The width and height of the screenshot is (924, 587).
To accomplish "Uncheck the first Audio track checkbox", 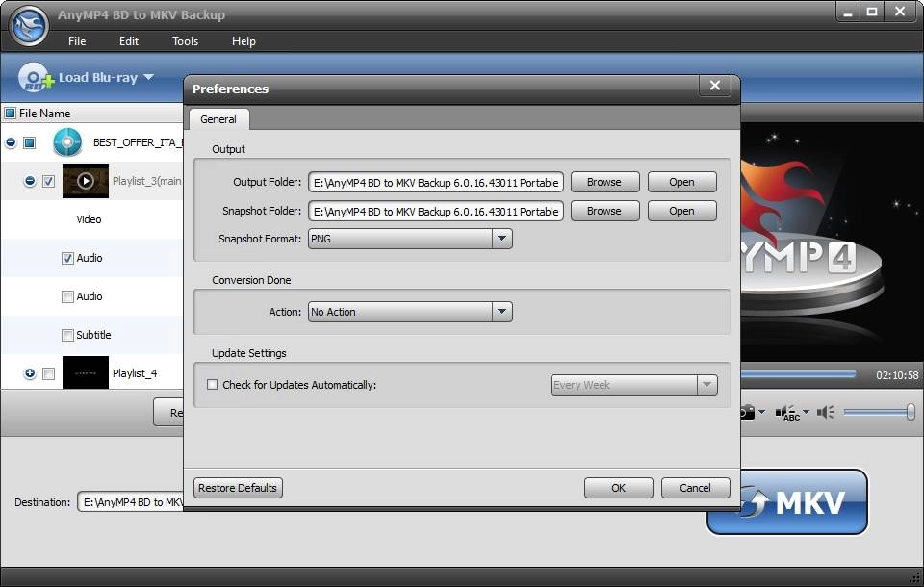I will pos(67,258).
